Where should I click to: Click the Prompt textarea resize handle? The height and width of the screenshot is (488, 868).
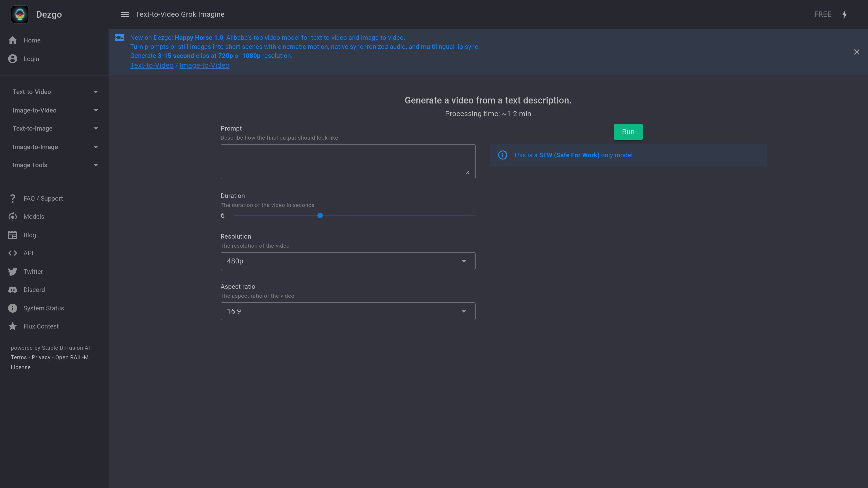pyautogui.click(x=467, y=172)
